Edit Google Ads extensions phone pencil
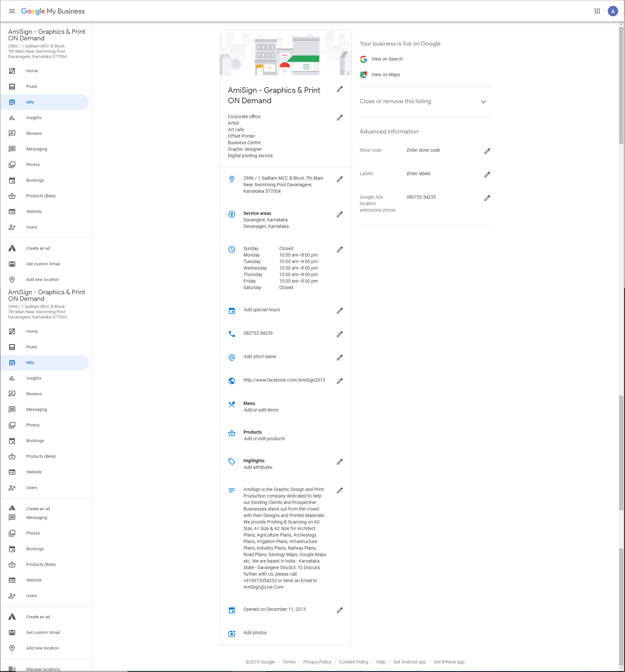The image size is (625, 672). 487,198
